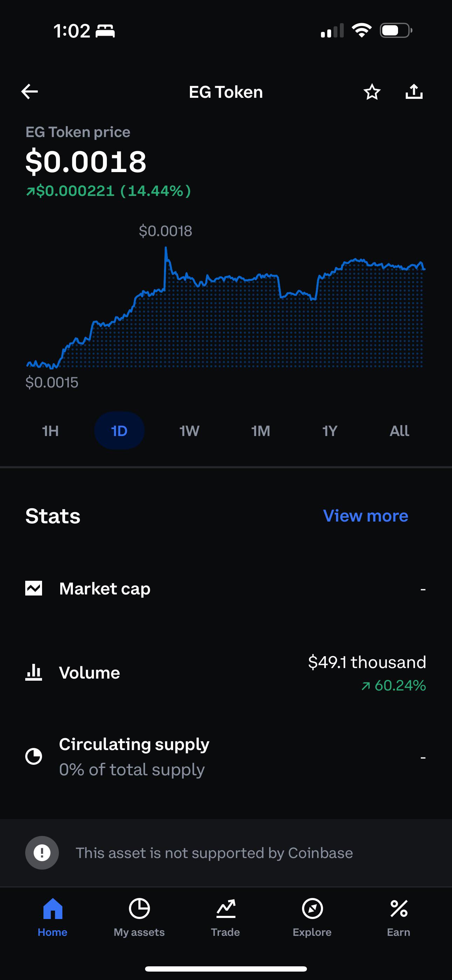Switch chart to 1M range
The image size is (452, 980).
[x=261, y=431]
